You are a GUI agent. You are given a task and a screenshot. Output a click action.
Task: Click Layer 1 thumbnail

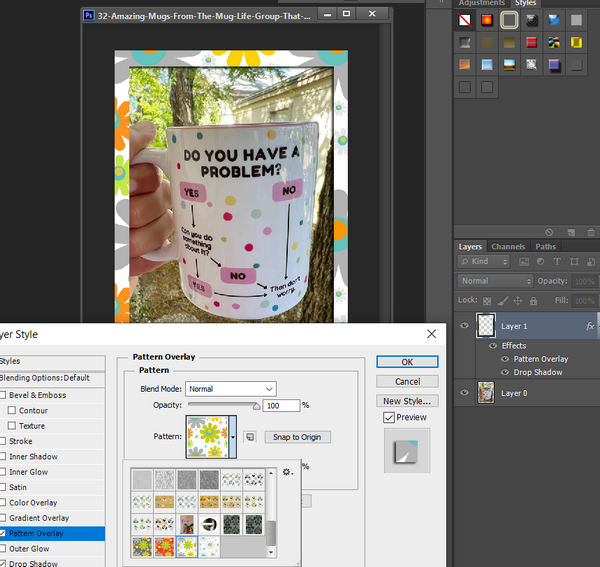pos(486,326)
